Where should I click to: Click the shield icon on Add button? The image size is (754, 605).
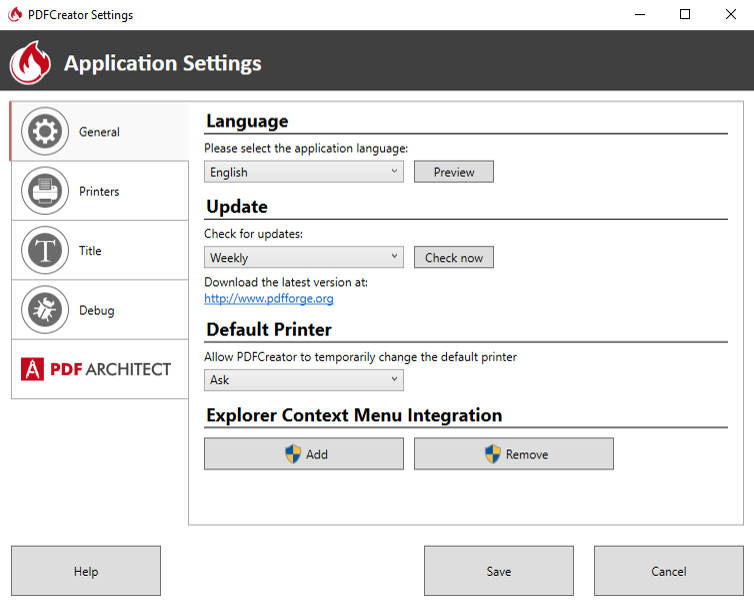pyautogui.click(x=293, y=454)
